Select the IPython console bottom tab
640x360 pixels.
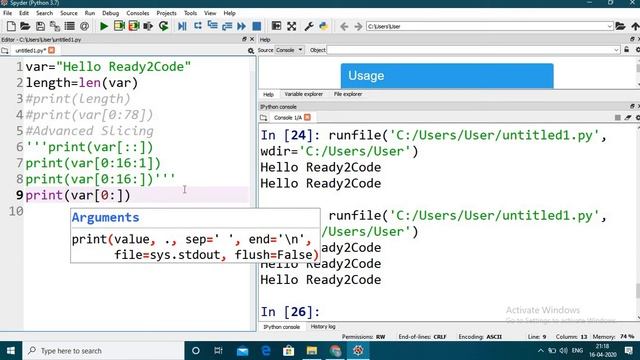(x=281, y=327)
